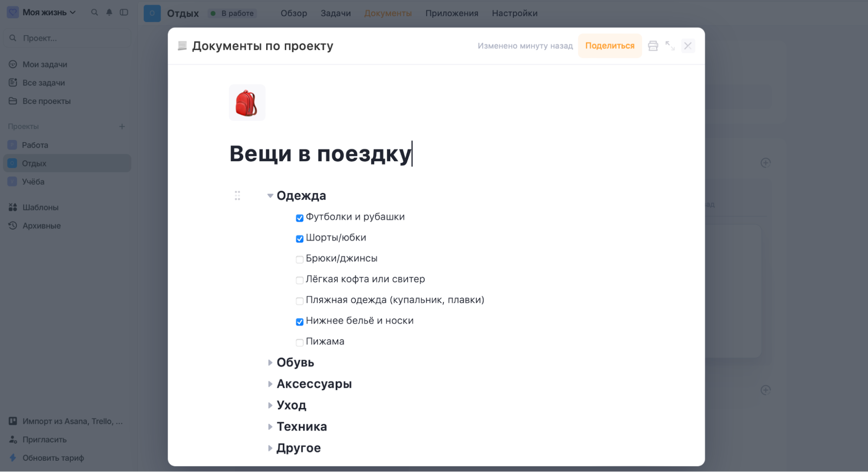Check the Пижама checkbox
The width and height of the screenshot is (868, 472).
[x=300, y=342]
